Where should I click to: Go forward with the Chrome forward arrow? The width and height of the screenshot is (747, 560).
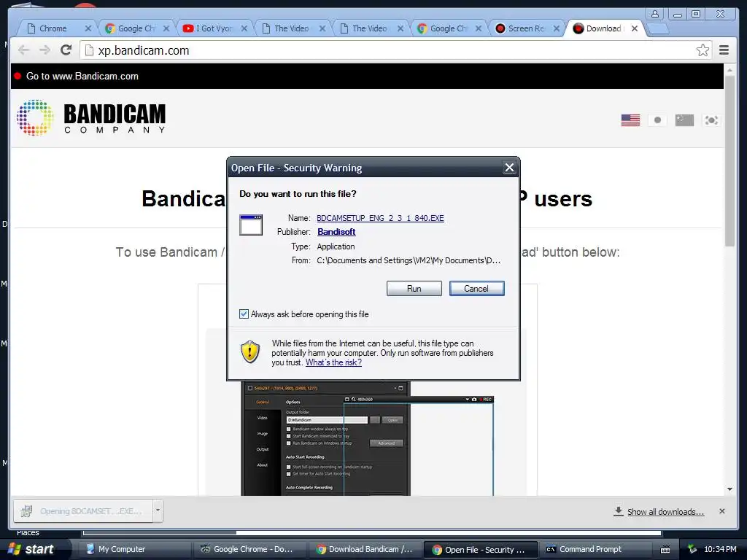[44, 50]
